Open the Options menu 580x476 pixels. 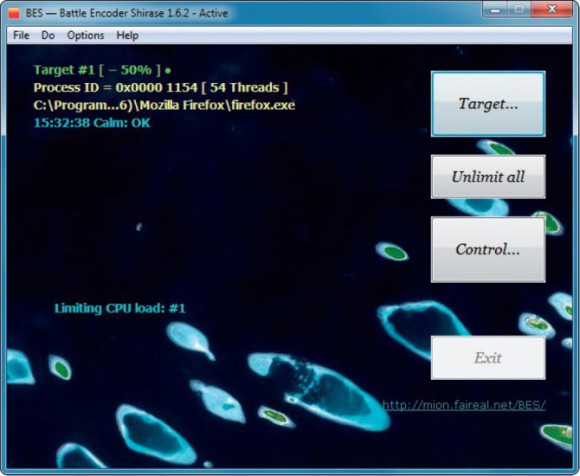point(85,36)
